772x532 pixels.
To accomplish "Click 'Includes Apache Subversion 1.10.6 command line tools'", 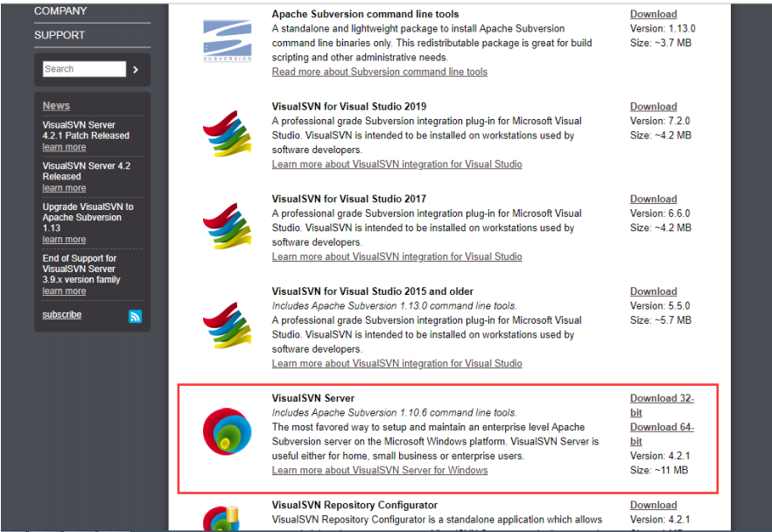I will tap(395, 413).
